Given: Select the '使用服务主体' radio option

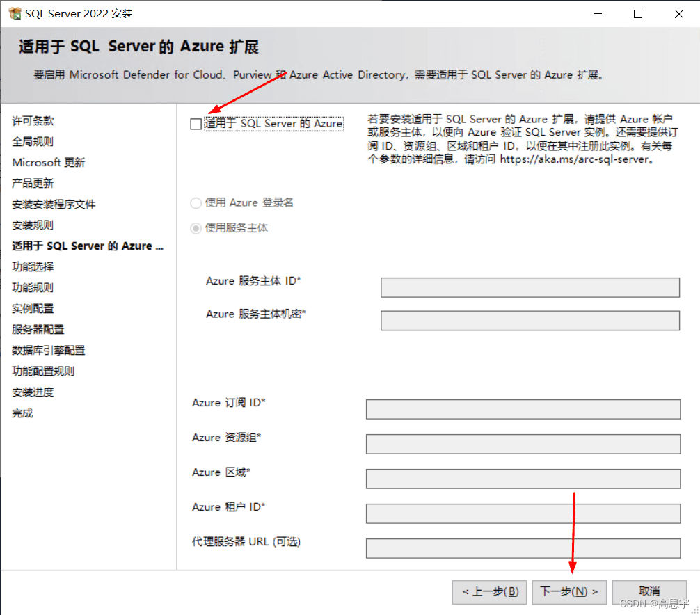Looking at the screenshot, I should click(196, 228).
